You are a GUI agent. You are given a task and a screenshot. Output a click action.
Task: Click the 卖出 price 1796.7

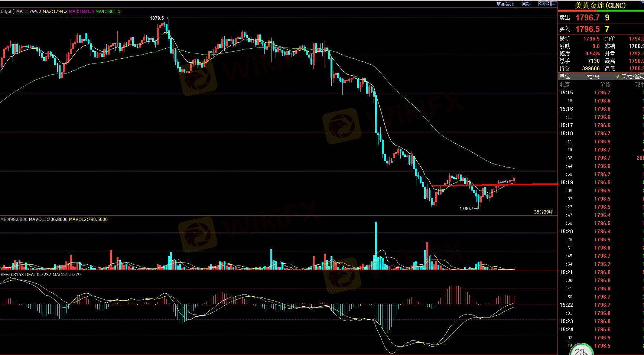[587, 17]
